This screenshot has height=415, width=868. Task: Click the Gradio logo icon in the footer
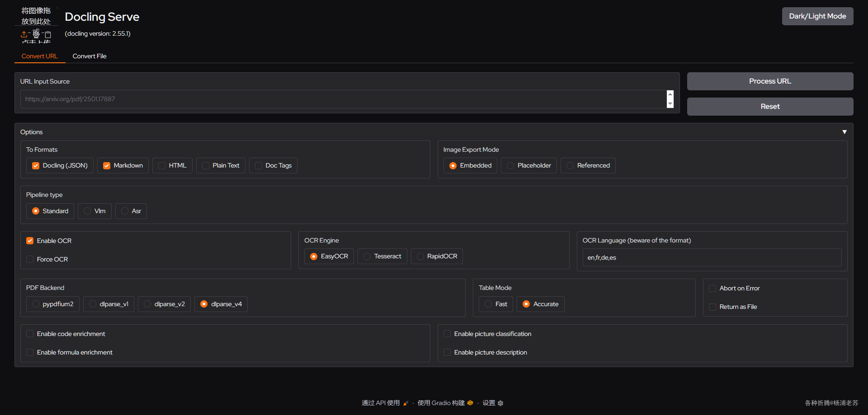click(x=470, y=403)
